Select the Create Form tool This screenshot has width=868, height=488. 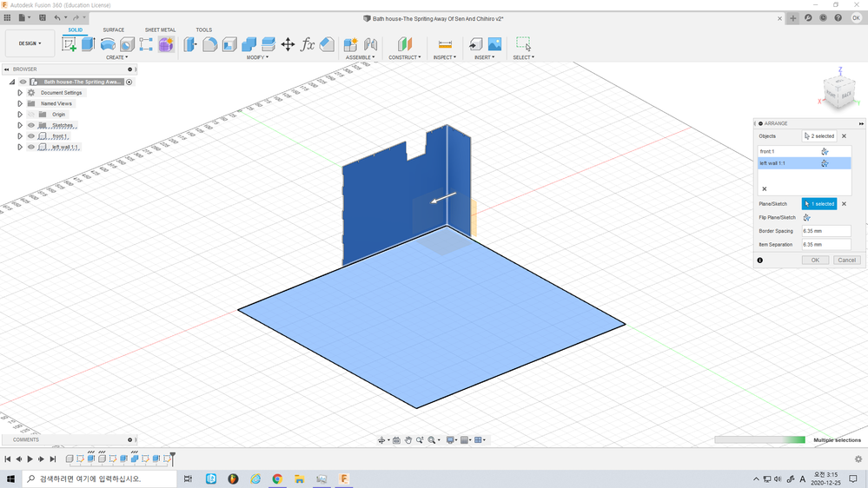165,44
